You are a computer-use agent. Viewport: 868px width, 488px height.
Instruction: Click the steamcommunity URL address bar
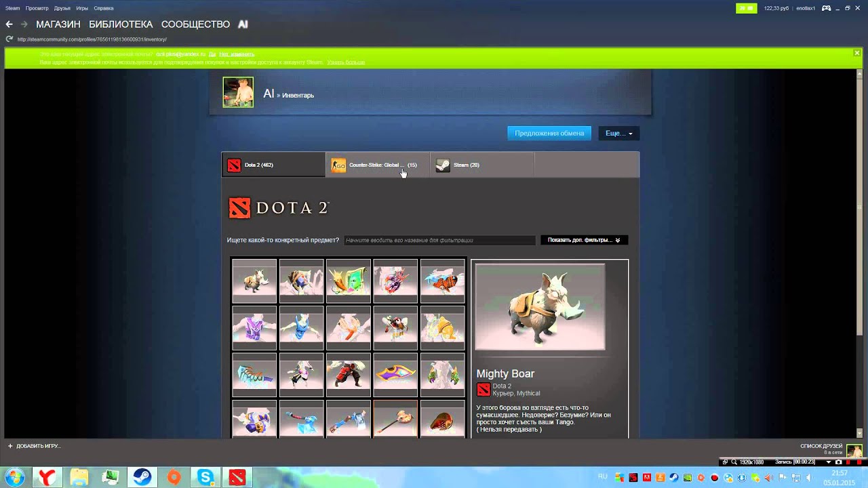click(92, 39)
